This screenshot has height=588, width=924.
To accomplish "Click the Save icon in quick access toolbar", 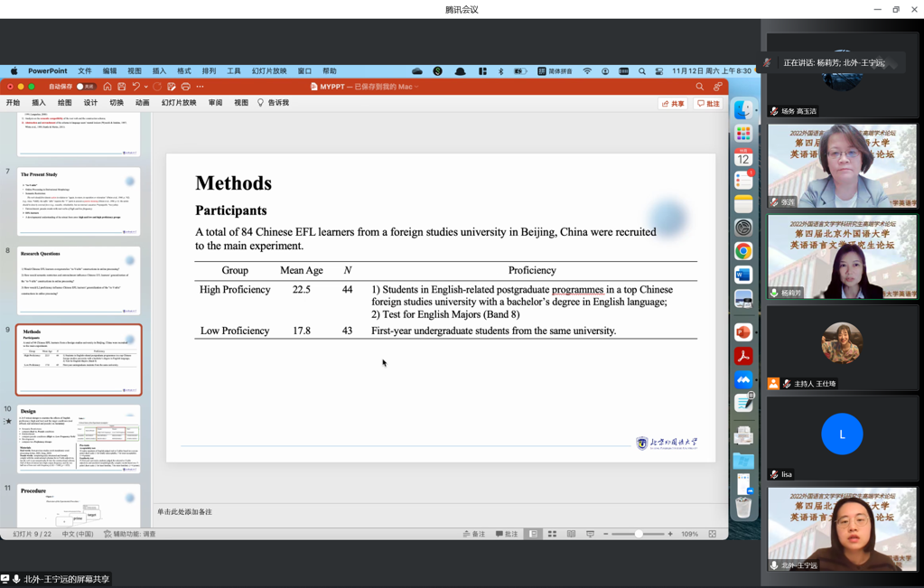I will tap(122, 87).
